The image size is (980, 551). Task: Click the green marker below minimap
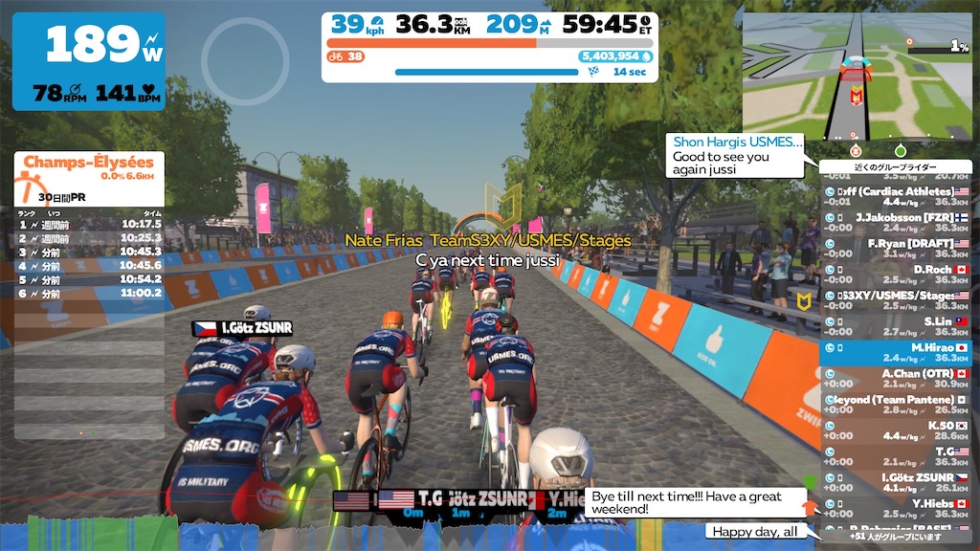(900, 150)
